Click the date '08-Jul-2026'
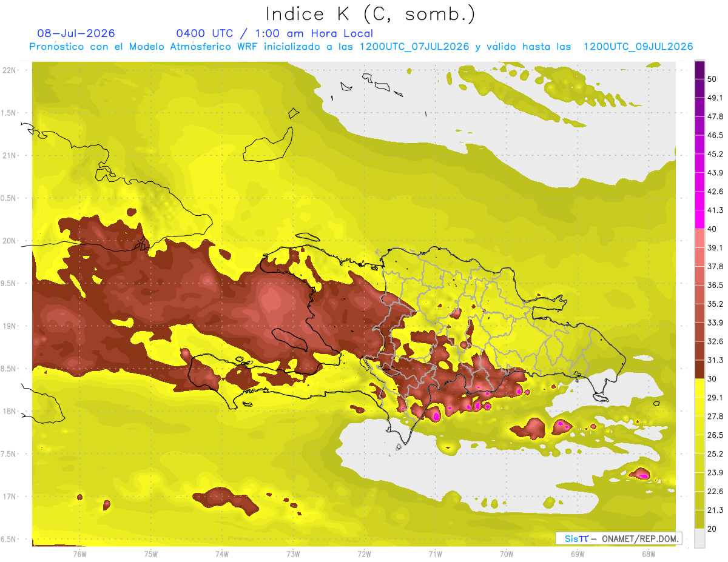 point(76,33)
